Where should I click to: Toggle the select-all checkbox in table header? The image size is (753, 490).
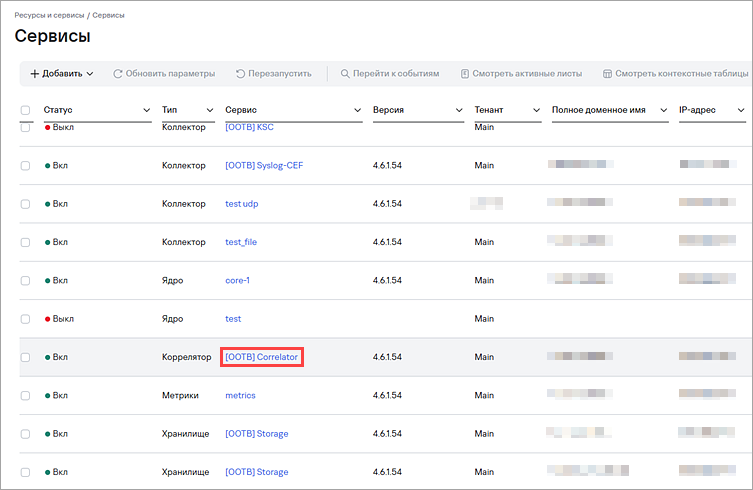25,110
